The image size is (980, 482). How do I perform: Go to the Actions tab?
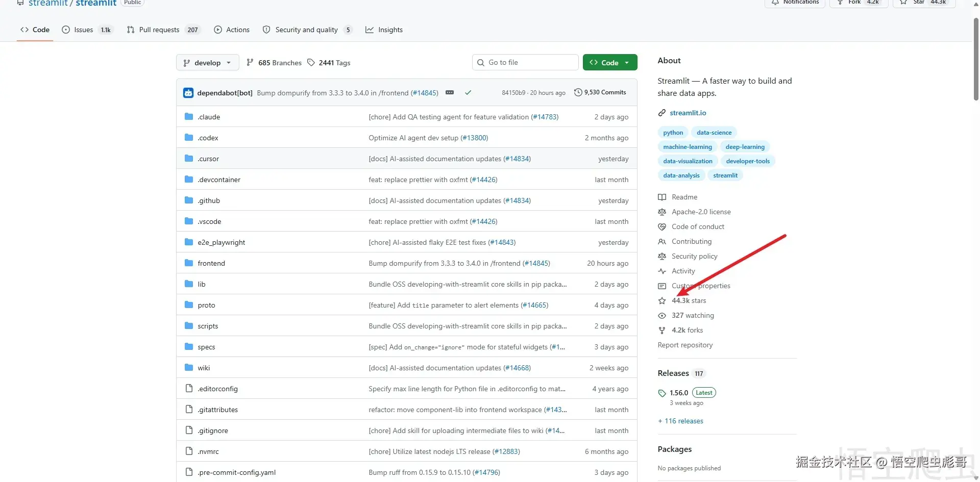coord(232,30)
